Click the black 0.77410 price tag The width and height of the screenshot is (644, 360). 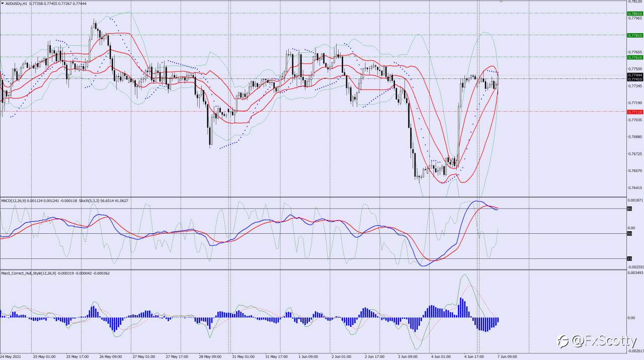635,79
